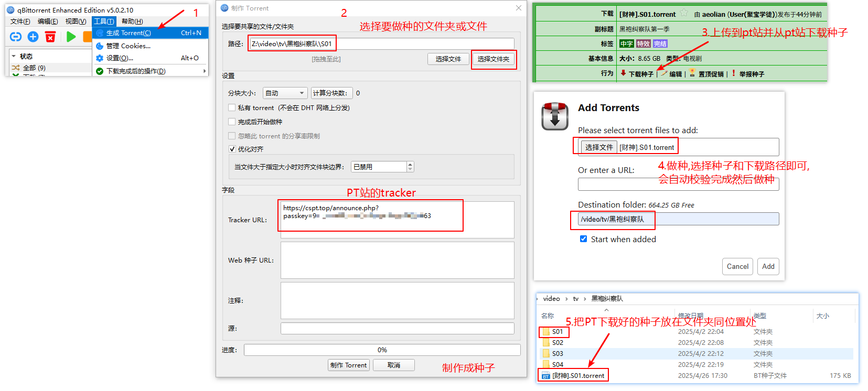This screenshot has width=868, height=391.
Task: Select the 全部 (9) status filter
Action: 50,68
